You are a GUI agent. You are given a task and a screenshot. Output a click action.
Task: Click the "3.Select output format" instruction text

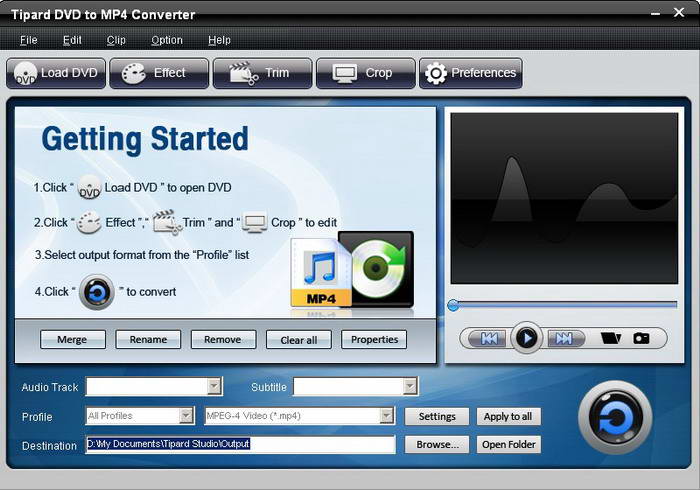(142, 255)
